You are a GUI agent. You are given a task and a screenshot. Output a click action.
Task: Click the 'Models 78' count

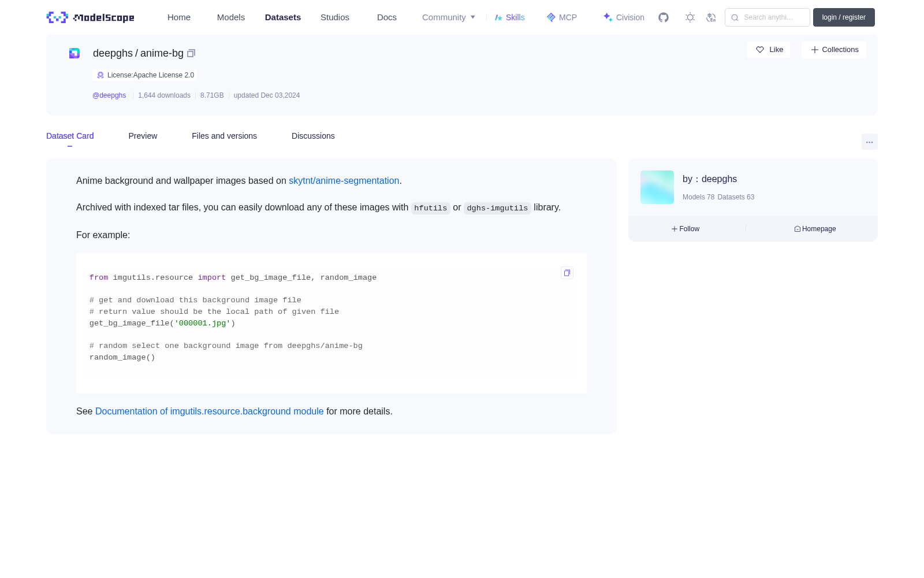(698, 197)
